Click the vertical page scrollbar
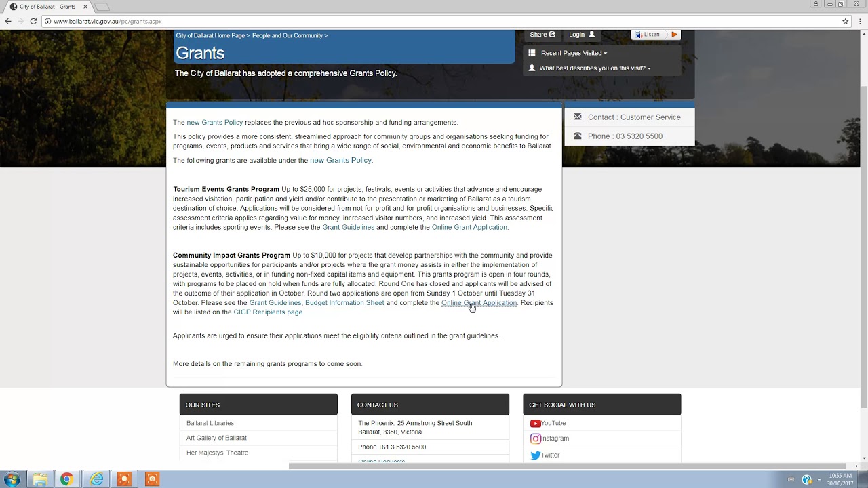 coord(863,247)
